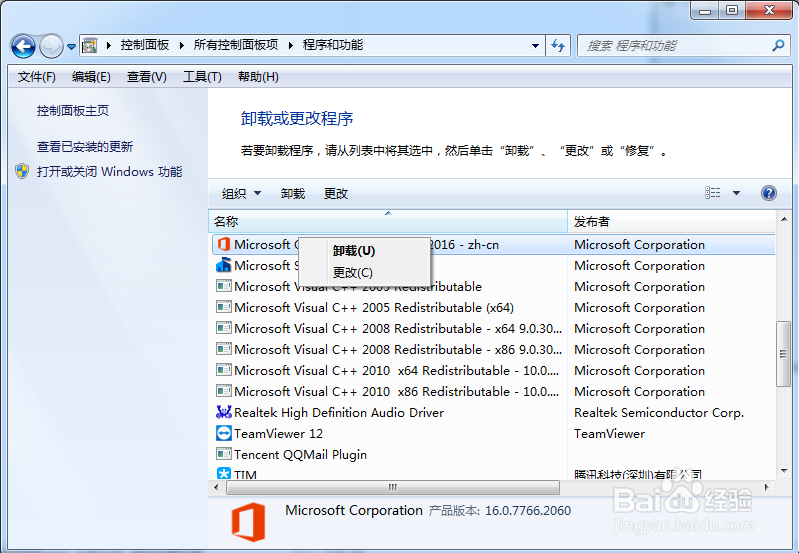
Task: Sort by the 名称 column header
Action: (388, 222)
